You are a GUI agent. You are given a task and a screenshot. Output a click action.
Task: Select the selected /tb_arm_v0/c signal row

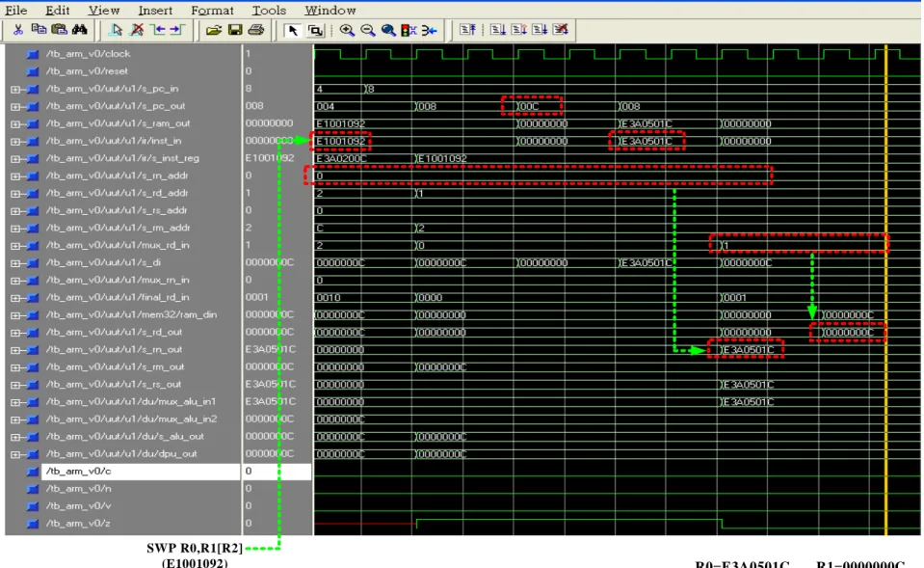pos(141,472)
